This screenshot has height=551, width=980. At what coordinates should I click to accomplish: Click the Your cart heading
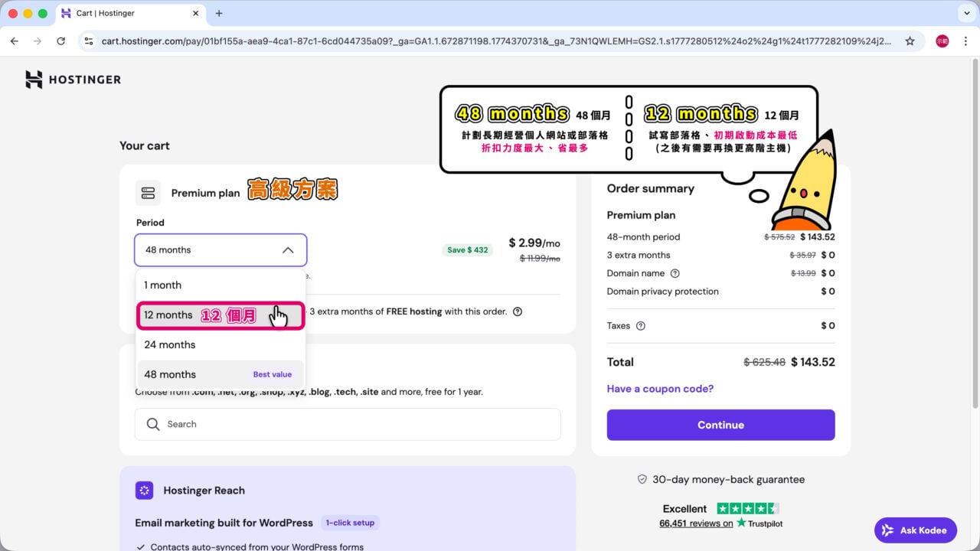pyautogui.click(x=145, y=145)
